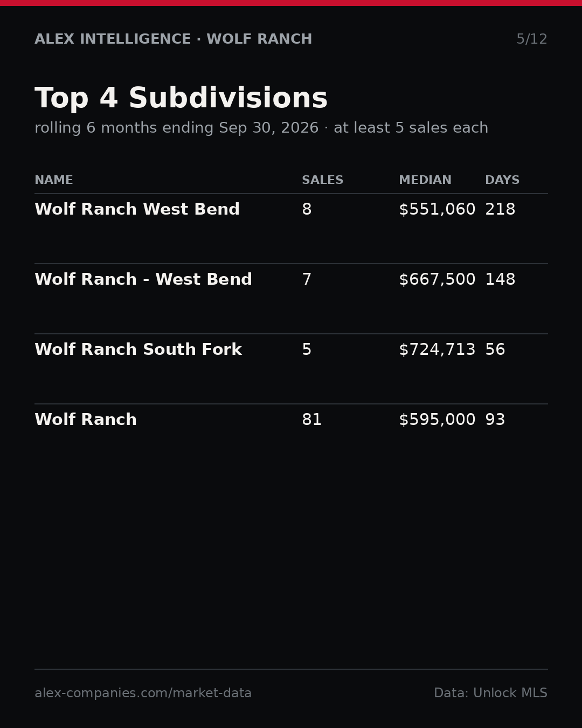Click the MEDIAN column header
Screen dimensions: 582x728
point(425,181)
